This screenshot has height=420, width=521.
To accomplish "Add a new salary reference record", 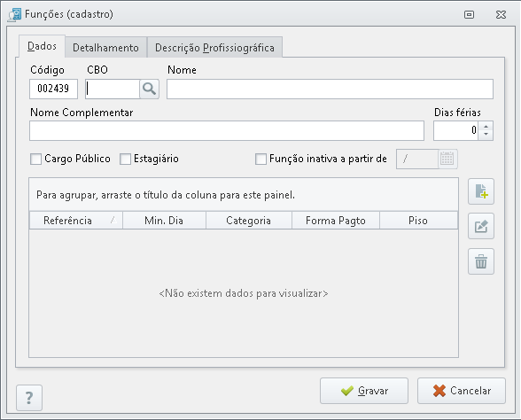I will tap(481, 191).
